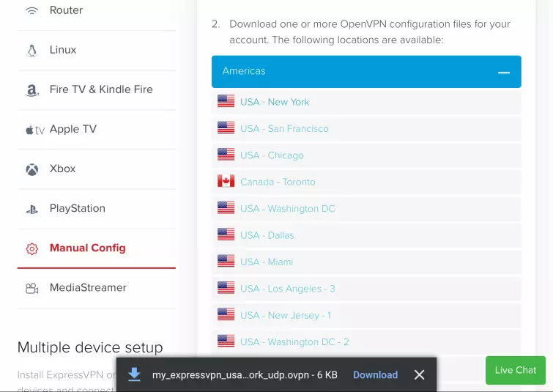The height and width of the screenshot is (392, 553).
Task: Download the USA - New York config
Action: click(x=275, y=102)
